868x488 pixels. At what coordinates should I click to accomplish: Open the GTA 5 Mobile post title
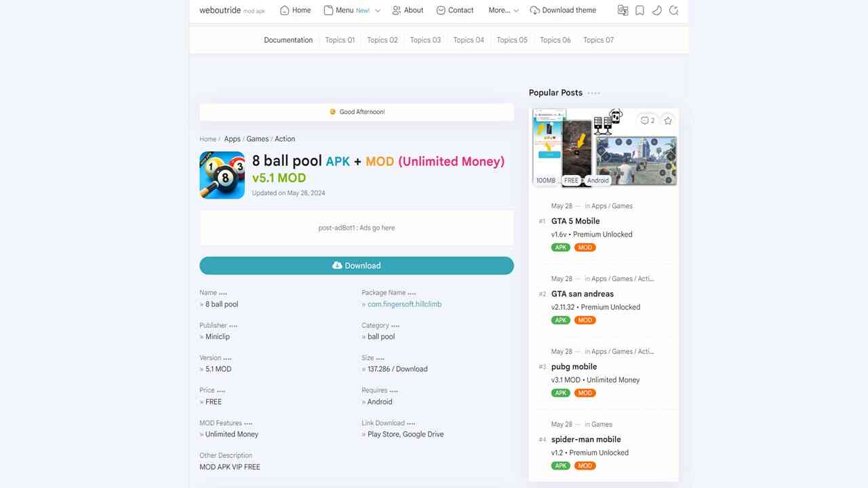[x=575, y=221]
